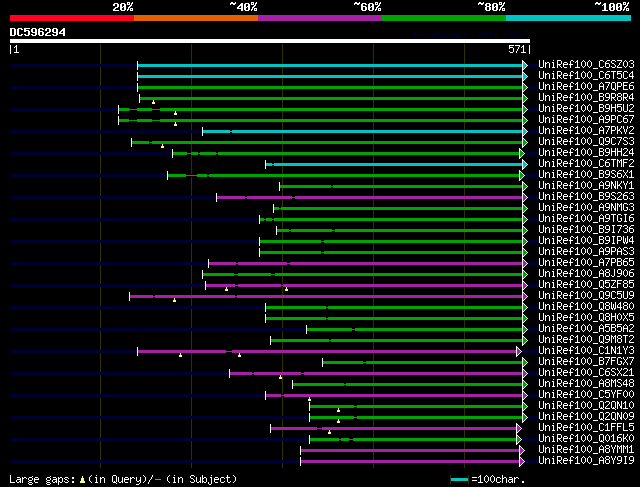This screenshot has height=487, width=640.
Task: Click the UniRef100_B9R8R4 hit label
Action: click(586, 97)
